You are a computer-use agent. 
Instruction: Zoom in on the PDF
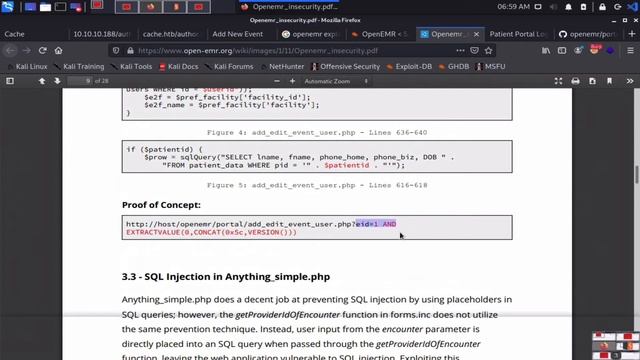click(292, 81)
